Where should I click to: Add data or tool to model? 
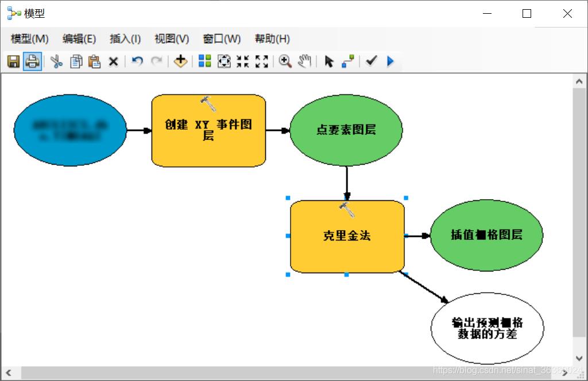click(180, 61)
